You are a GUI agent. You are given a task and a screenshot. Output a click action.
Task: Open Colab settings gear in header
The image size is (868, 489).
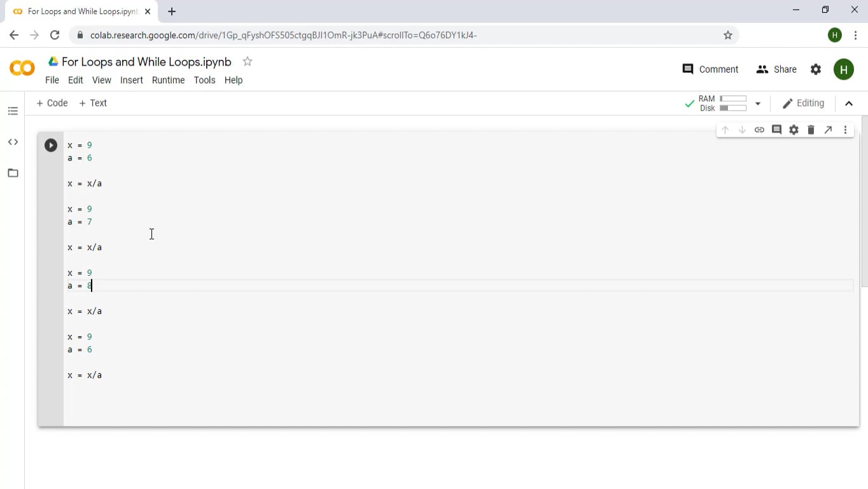point(816,69)
